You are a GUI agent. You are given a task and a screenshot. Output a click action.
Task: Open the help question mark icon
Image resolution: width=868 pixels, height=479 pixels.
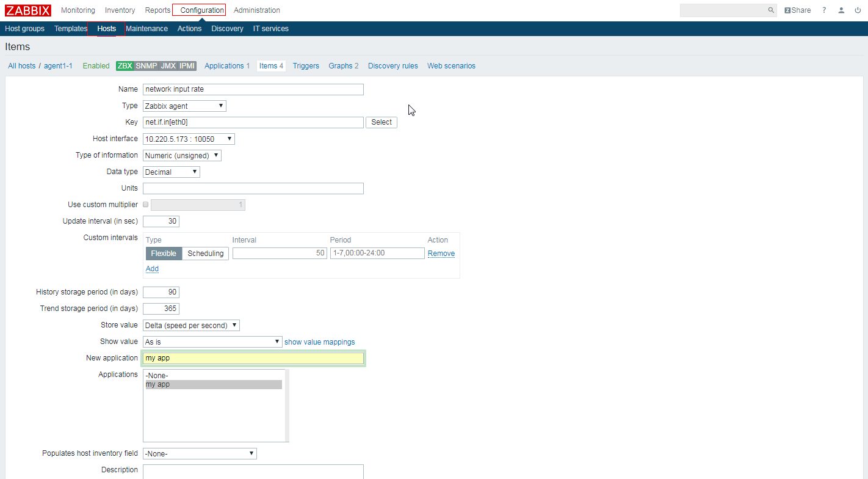click(x=824, y=10)
